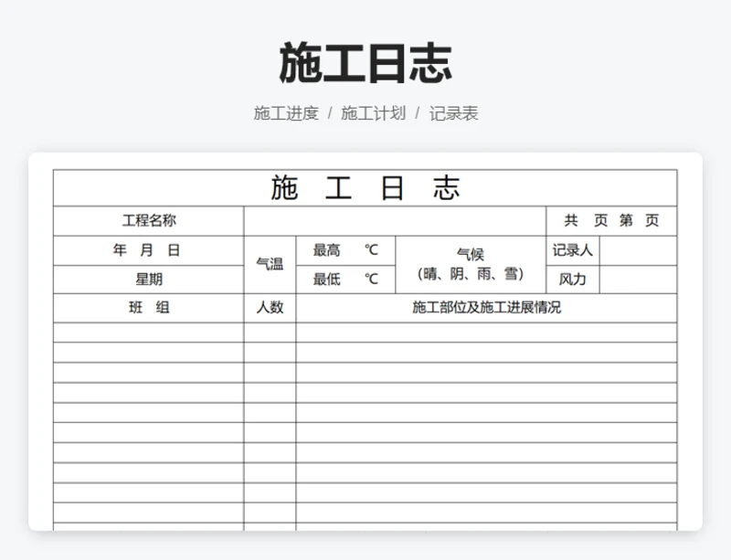Click the 风力 label cell
The image size is (731, 560).
573,280
